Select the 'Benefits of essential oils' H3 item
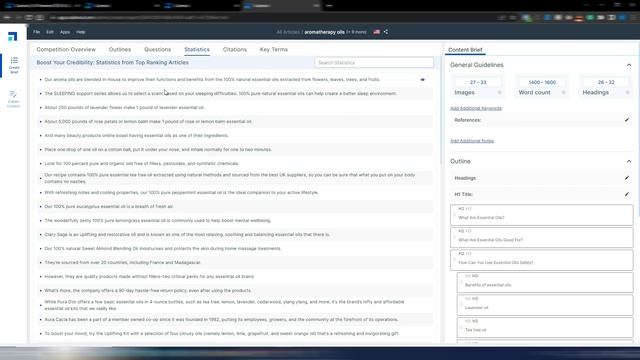Image resolution: width=640 pixels, height=360 pixels. point(545,282)
